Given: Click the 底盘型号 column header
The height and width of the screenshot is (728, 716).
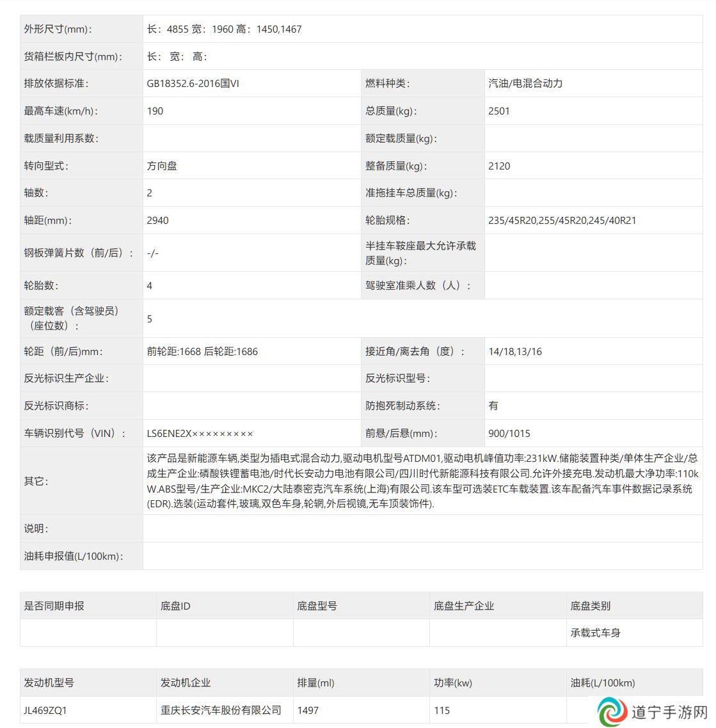Looking at the screenshot, I should point(317,606).
